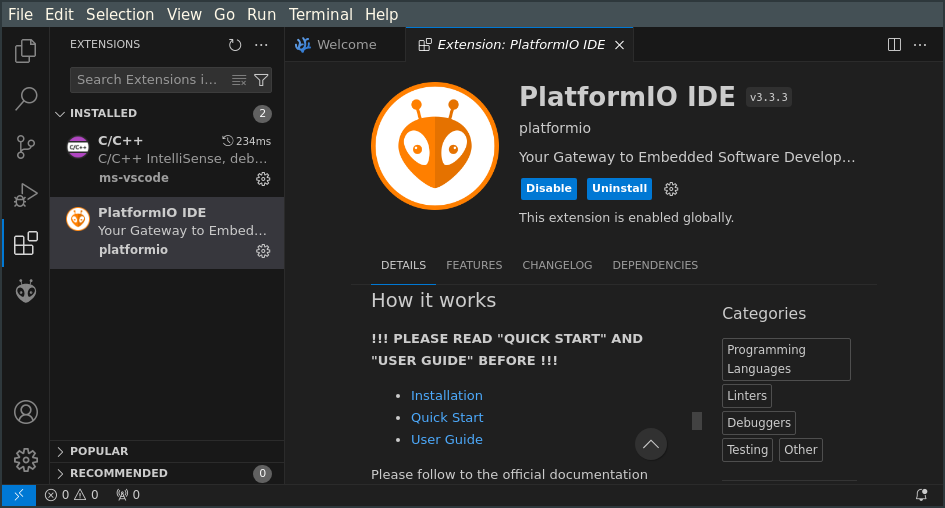Open the Manage gear in activity bar
Viewport: 945px width, 508px height.
[x=25, y=460]
